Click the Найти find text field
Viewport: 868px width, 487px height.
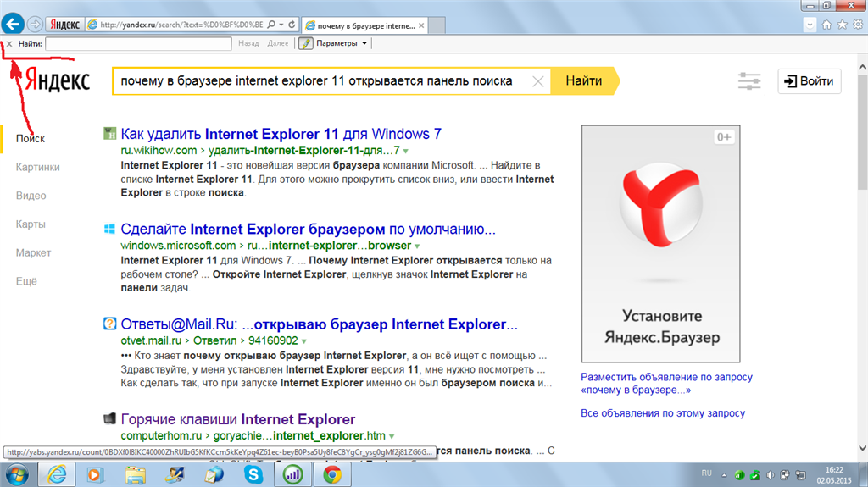[138, 44]
